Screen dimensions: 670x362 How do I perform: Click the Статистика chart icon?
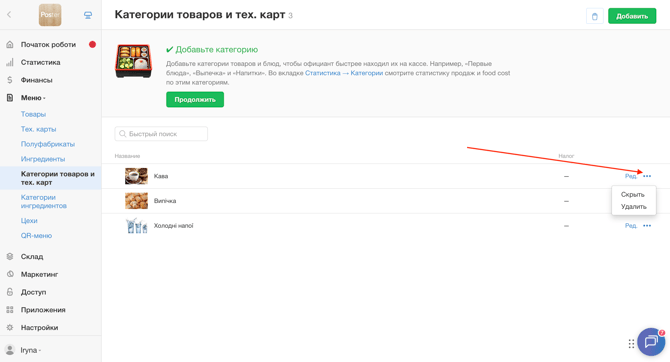click(x=10, y=62)
